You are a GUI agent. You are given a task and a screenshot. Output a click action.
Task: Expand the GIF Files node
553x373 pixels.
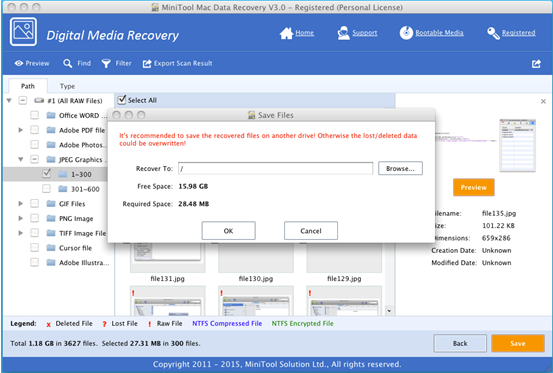pyautogui.click(x=21, y=203)
